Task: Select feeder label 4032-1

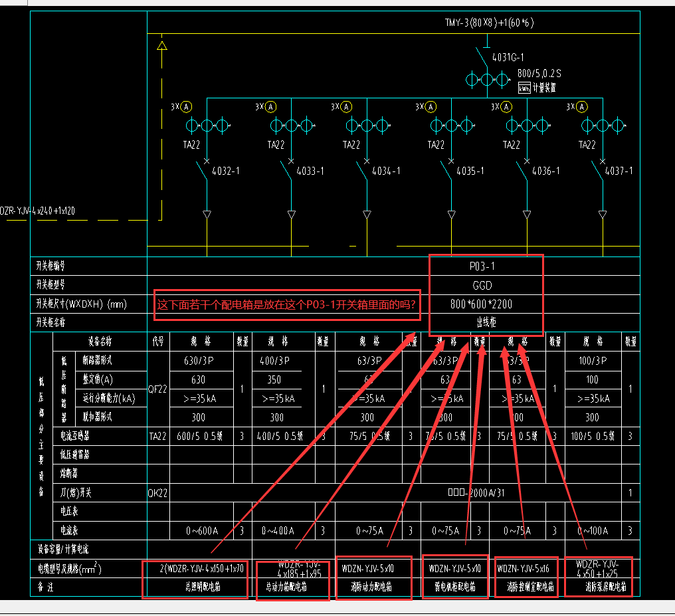Action: pyautogui.click(x=226, y=171)
